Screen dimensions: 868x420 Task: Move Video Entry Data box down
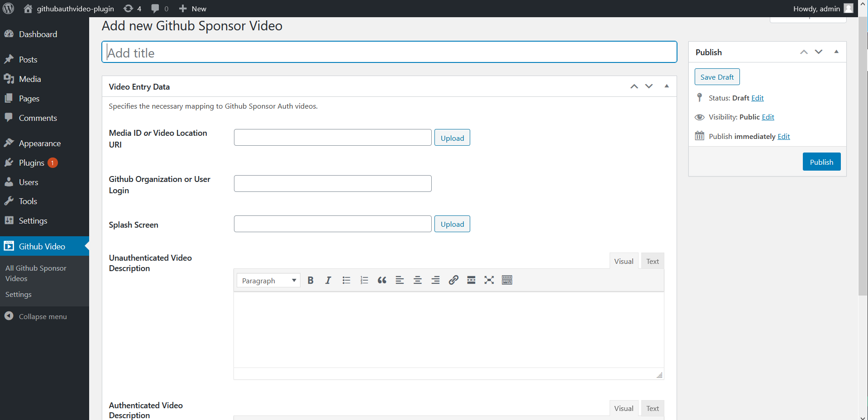pyautogui.click(x=649, y=86)
